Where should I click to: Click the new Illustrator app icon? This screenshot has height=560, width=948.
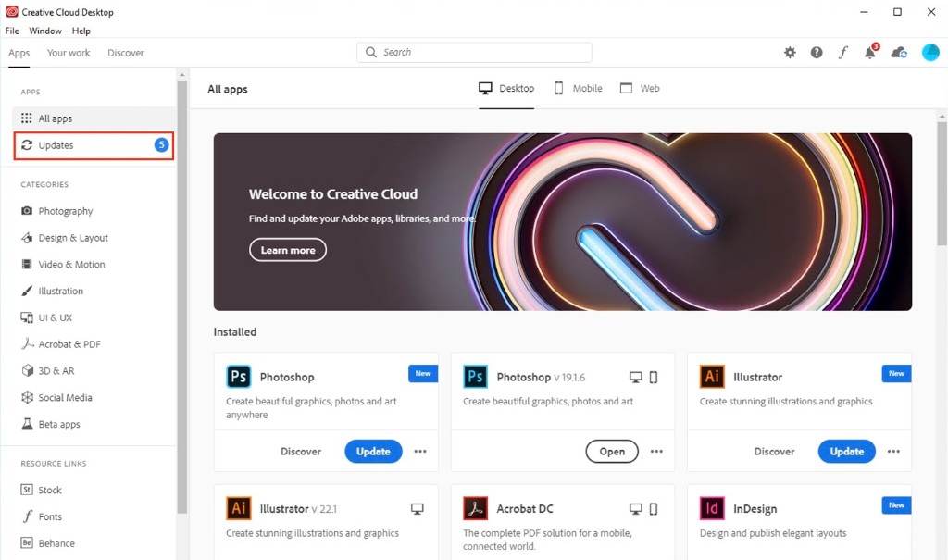pyautogui.click(x=712, y=377)
